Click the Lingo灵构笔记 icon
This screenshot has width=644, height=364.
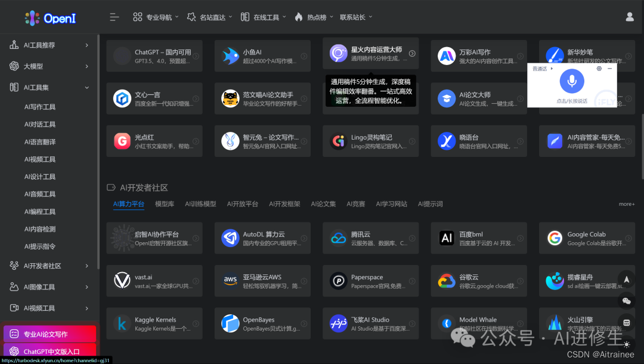[x=339, y=141]
